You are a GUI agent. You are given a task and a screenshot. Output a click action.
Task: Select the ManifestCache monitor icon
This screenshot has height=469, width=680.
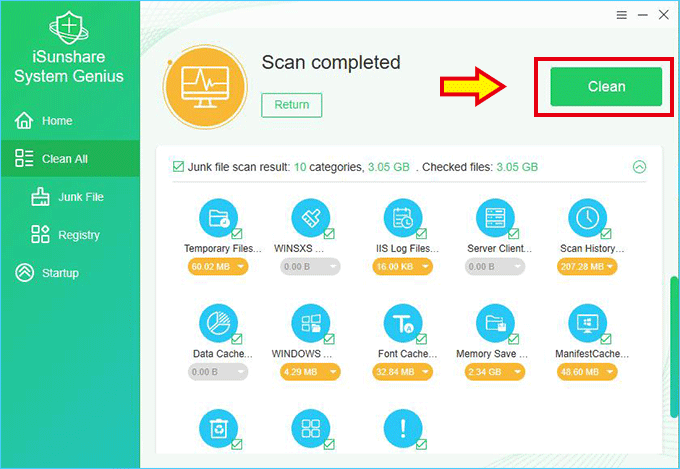[x=588, y=323]
